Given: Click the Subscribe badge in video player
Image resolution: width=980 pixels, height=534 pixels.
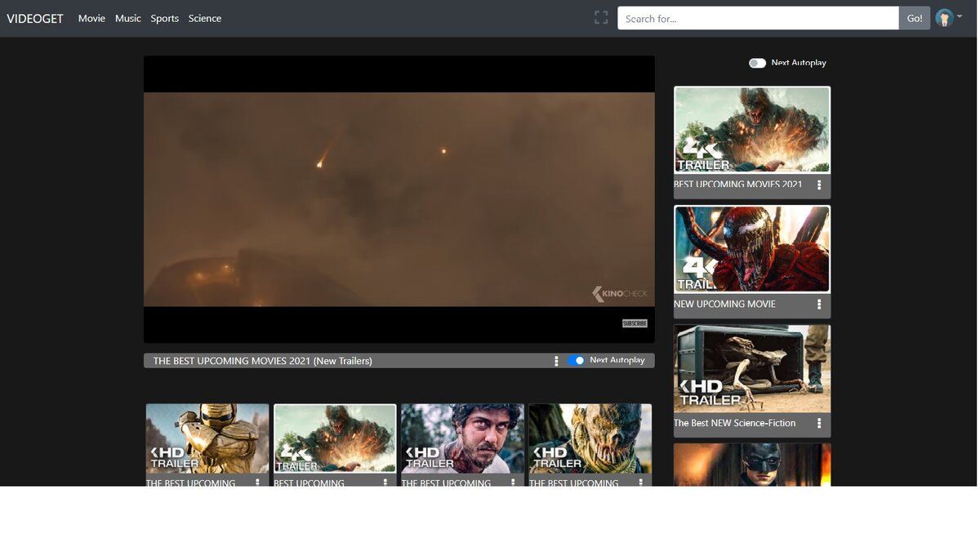Looking at the screenshot, I should 635,323.
